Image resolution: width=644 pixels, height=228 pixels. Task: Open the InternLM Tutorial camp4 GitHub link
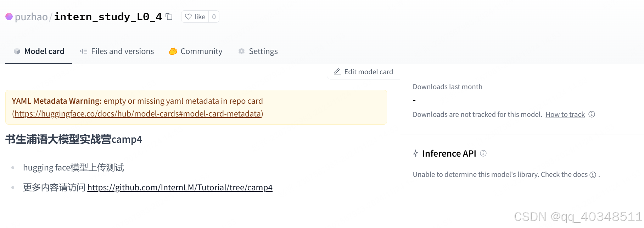pyautogui.click(x=180, y=188)
